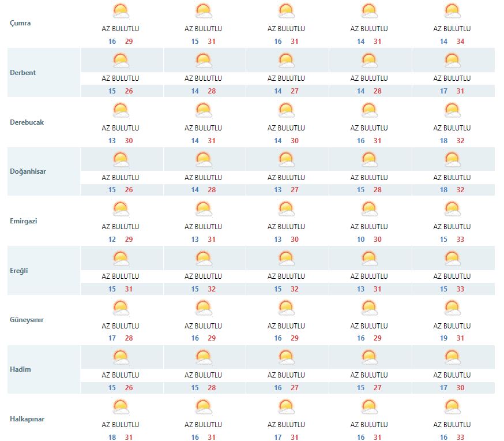Click the low temperature 19 in Güneysınır row
The image size is (504, 441).
(444, 338)
